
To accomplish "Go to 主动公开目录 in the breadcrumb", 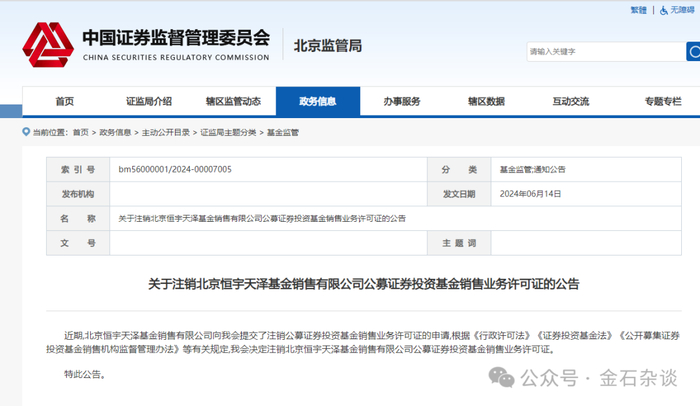I will click(x=166, y=132).
